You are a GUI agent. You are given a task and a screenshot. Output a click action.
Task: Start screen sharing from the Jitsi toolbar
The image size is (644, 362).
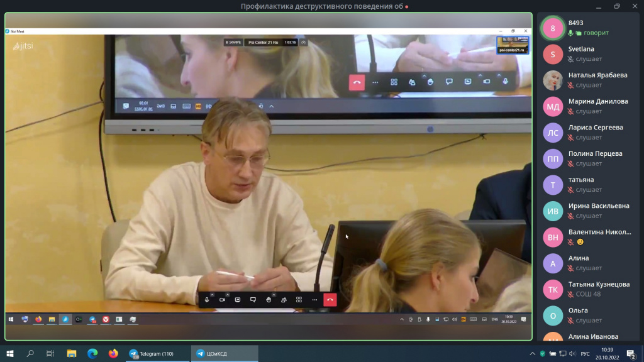click(237, 300)
